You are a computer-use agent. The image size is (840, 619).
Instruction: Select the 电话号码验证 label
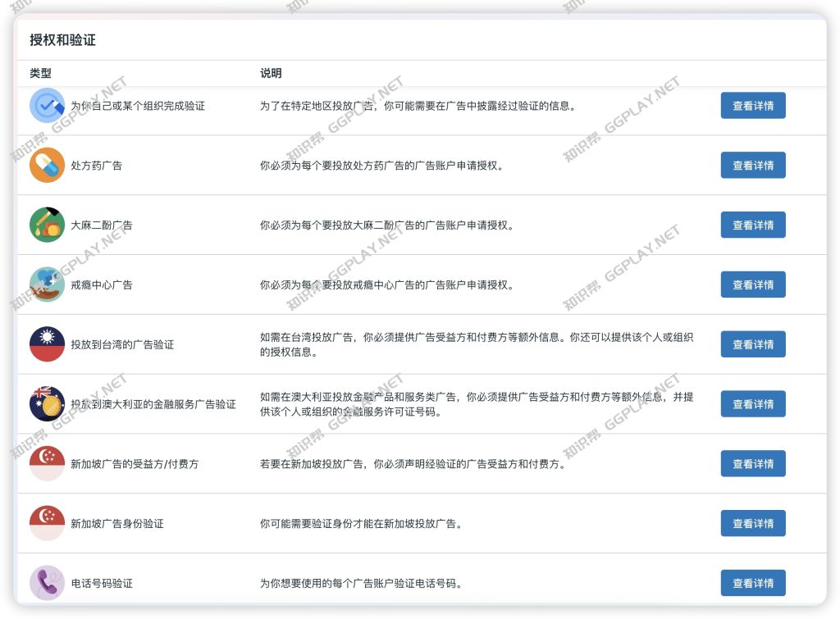click(102, 584)
